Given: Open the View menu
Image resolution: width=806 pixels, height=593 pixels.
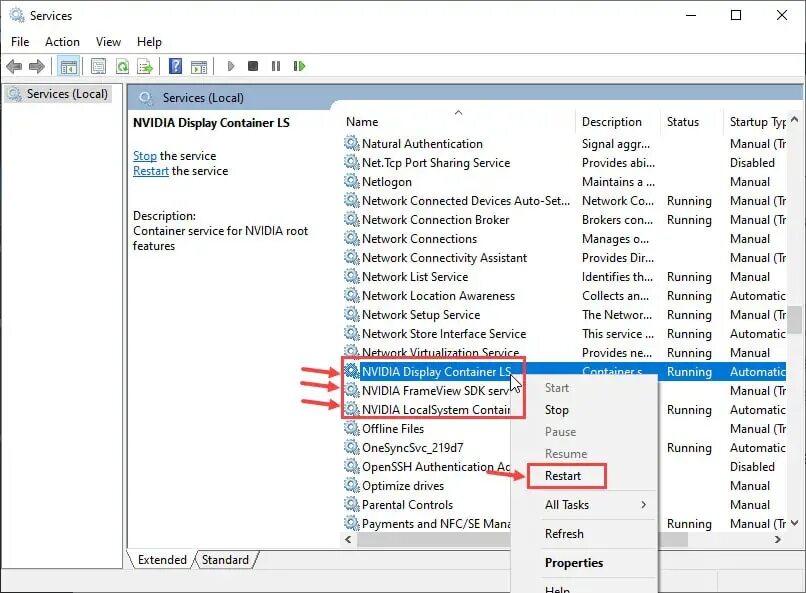Looking at the screenshot, I should 108,42.
